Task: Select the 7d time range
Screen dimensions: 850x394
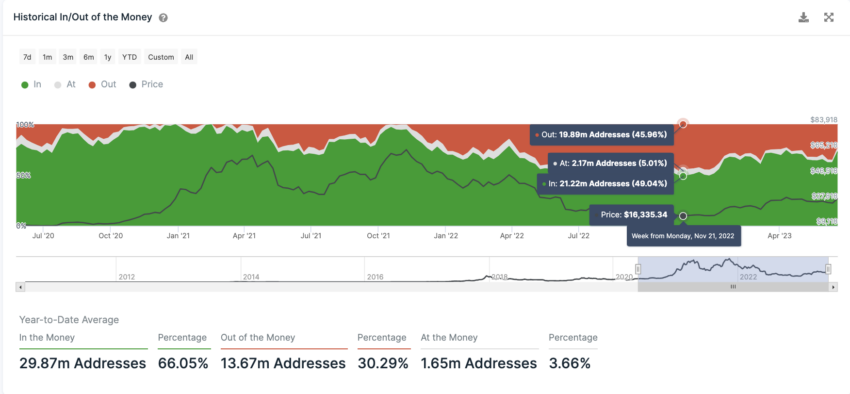Action: [27, 57]
